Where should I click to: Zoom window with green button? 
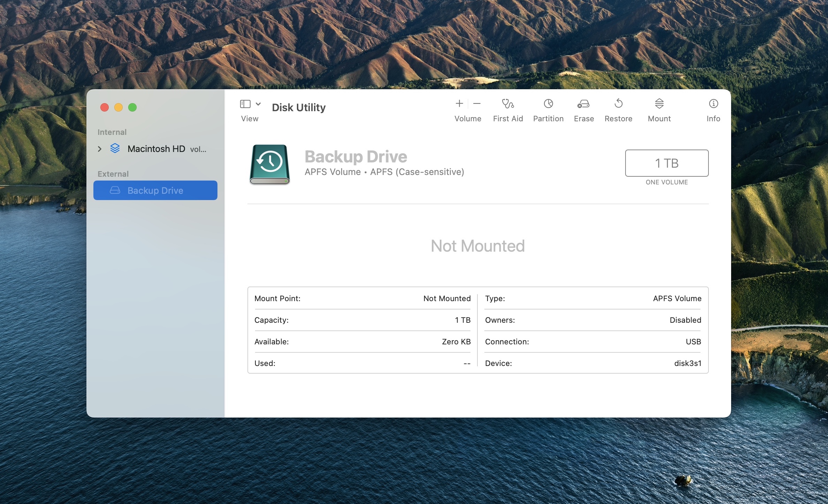(132, 107)
